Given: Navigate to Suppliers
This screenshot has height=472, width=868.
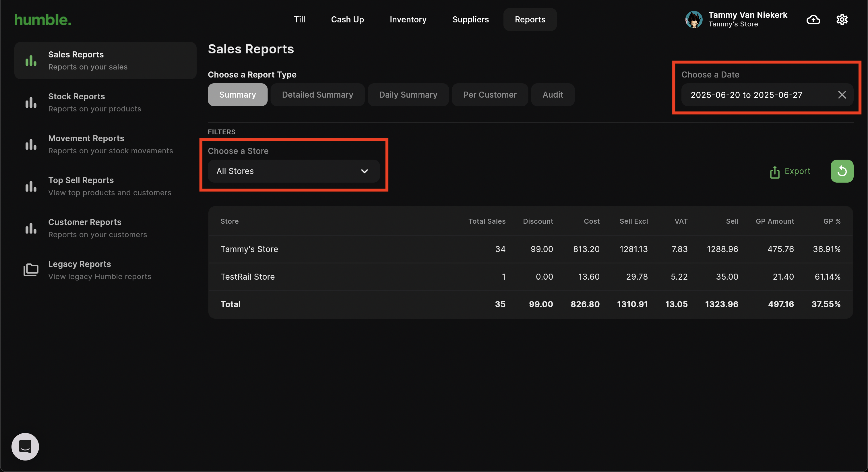Looking at the screenshot, I should point(470,20).
